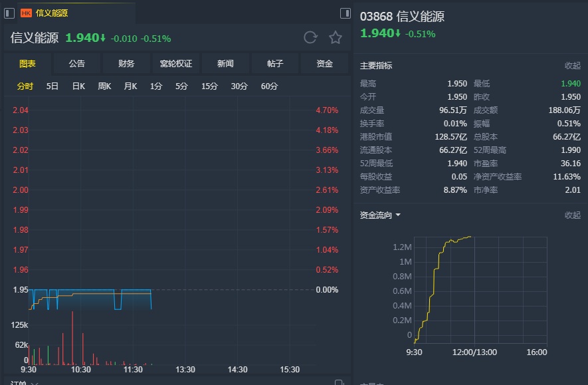Click the 港股市值 value 128.57亿

coord(450,137)
